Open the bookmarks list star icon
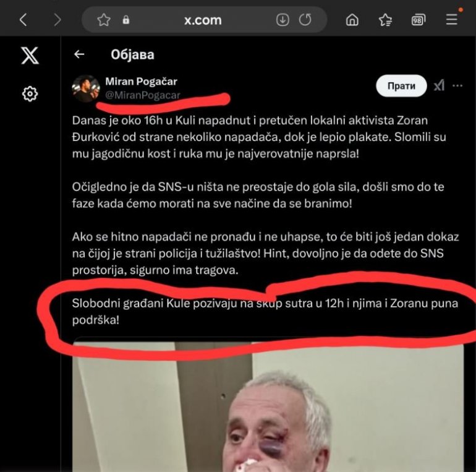 [x=385, y=20]
